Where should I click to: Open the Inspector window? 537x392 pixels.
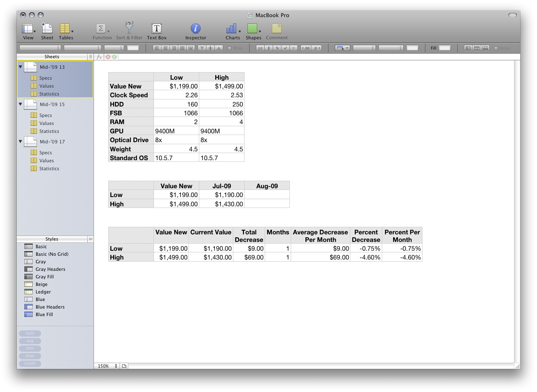[x=196, y=31]
